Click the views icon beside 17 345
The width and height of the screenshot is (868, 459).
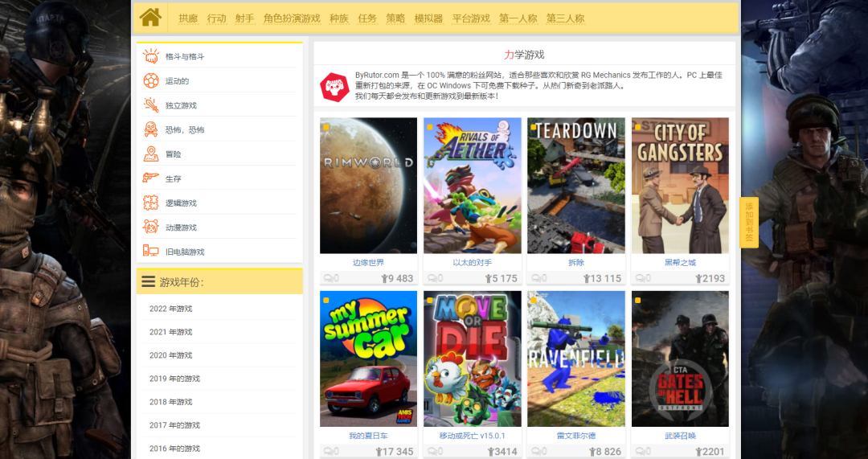click(379, 452)
